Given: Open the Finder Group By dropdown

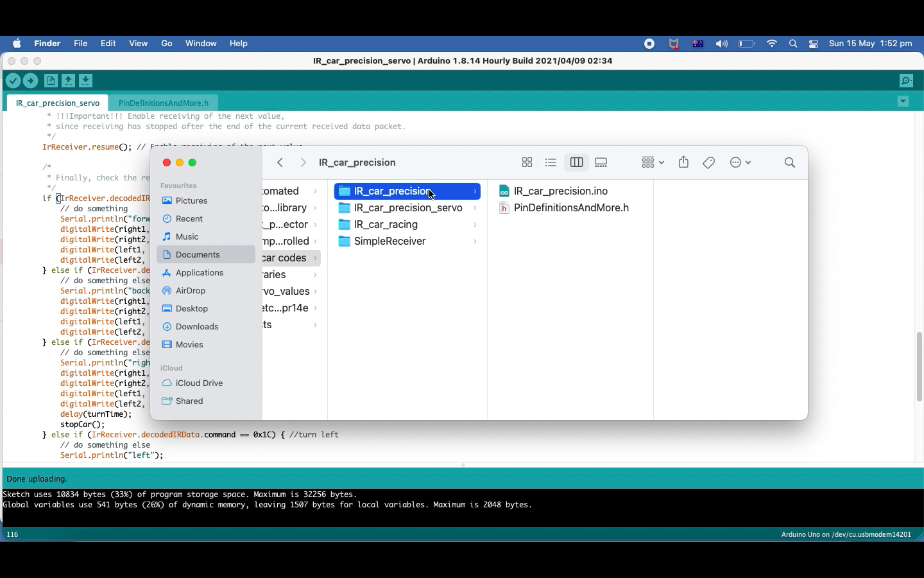Looking at the screenshot, I should [x=653, y=163].
